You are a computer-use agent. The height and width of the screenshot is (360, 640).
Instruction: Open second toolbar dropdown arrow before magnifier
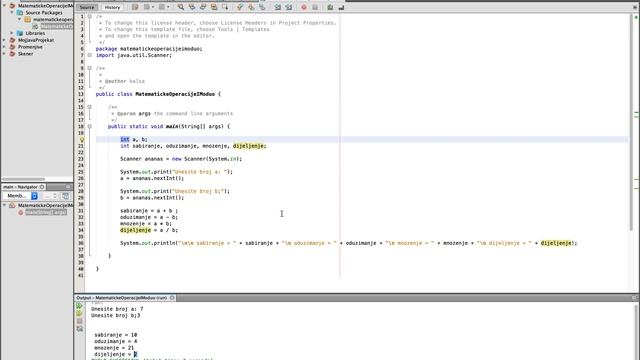click(x=168, y=7)
